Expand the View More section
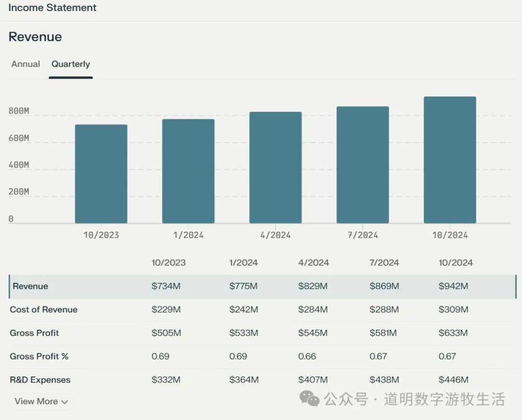Screen dimensions: 522x420 41,401
